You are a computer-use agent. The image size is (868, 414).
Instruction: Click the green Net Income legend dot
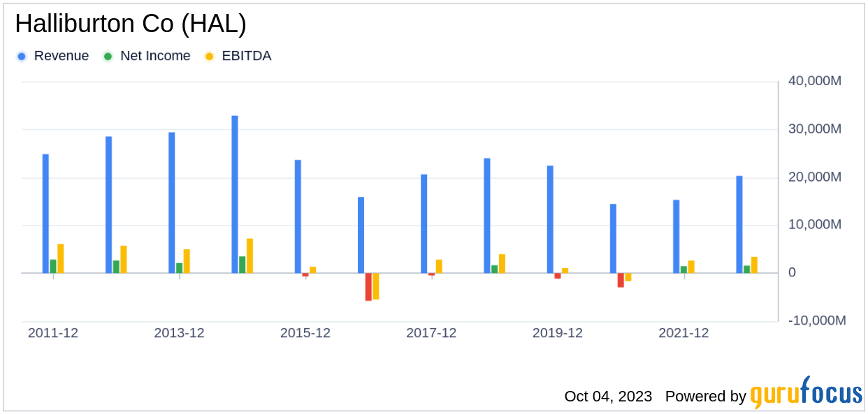click(108, 56)
